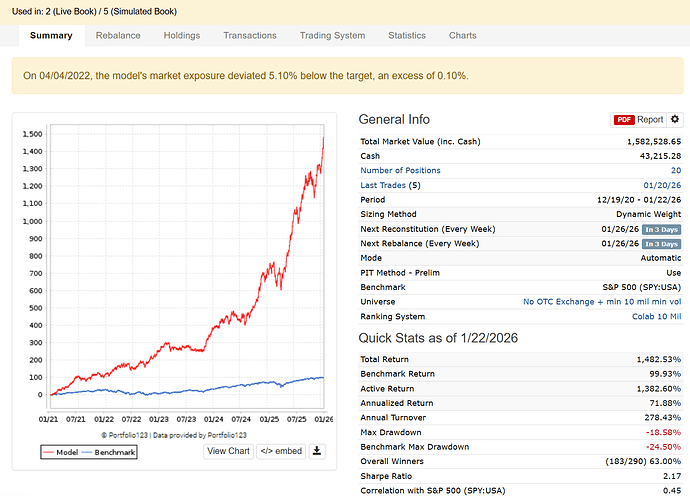This screenshot has width=690, height=496.
Task: Click the Report label beside PDF
Action: pos(650,119)
